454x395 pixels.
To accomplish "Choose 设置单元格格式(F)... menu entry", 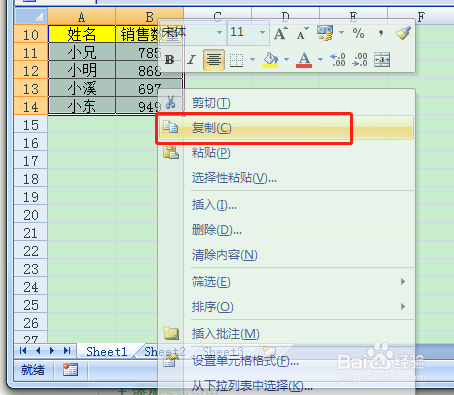I will point(286,360).
